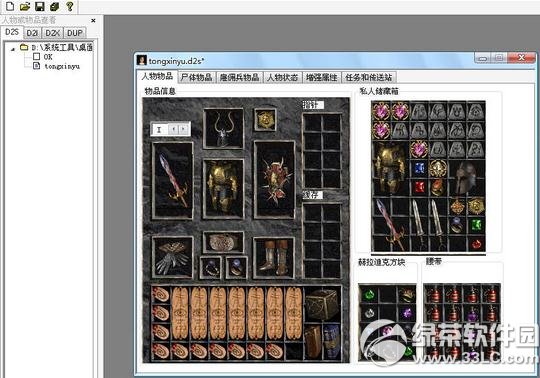Open the 尸体物品 tab
540x378 pixels.
point(196,77)
